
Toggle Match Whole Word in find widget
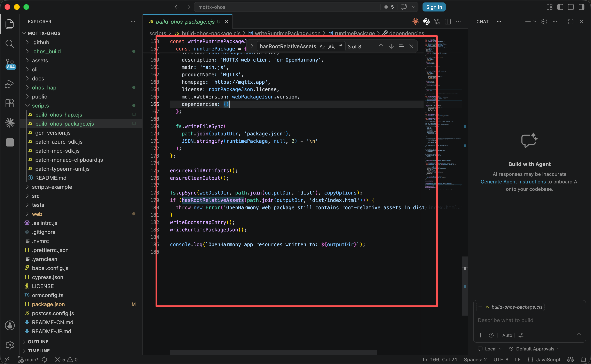[x=331, y=46]
